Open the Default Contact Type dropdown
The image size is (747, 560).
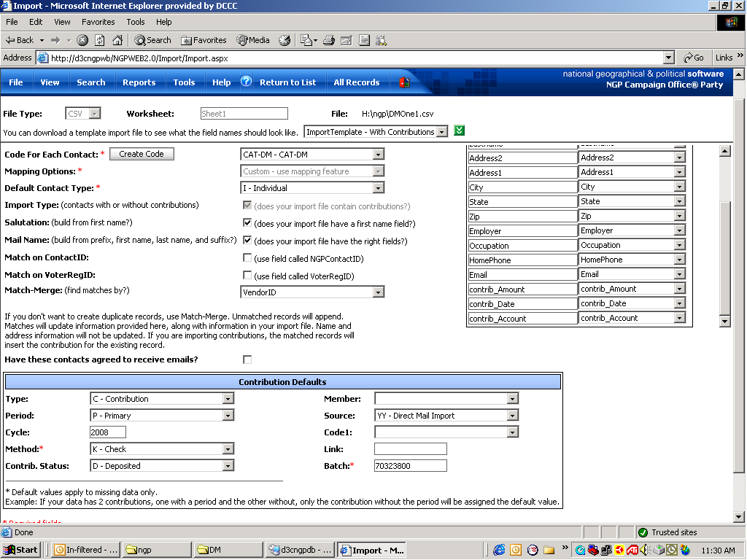click(x=378, y=188)
